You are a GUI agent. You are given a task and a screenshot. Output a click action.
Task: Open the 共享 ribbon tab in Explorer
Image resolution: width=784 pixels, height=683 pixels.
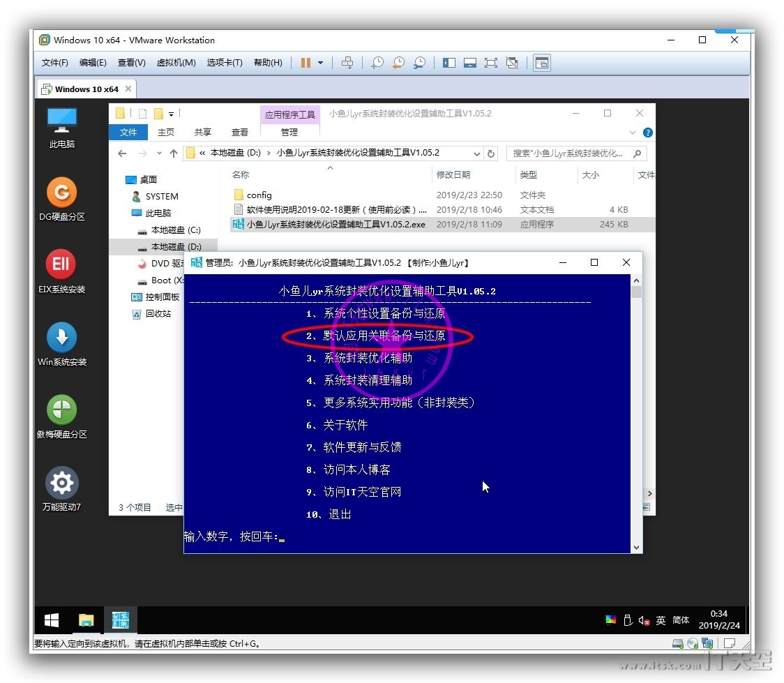click(x=203, y=132)
